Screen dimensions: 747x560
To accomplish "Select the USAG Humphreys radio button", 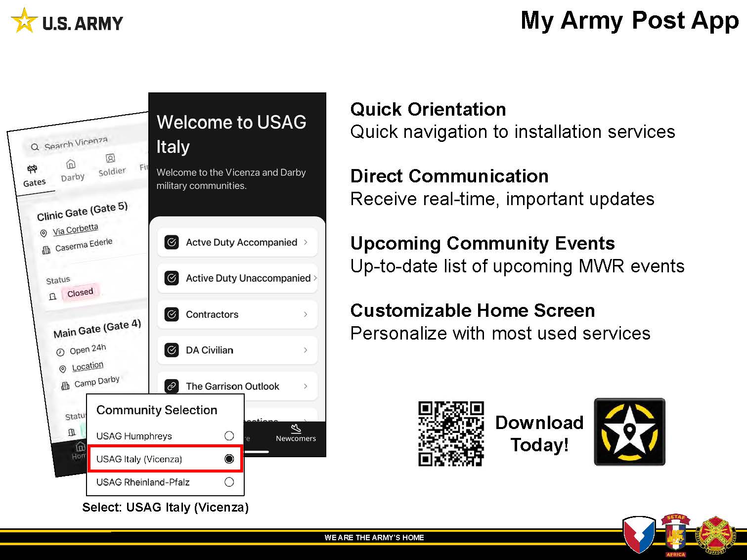I will pyautogui.click(x=229, y=436).
